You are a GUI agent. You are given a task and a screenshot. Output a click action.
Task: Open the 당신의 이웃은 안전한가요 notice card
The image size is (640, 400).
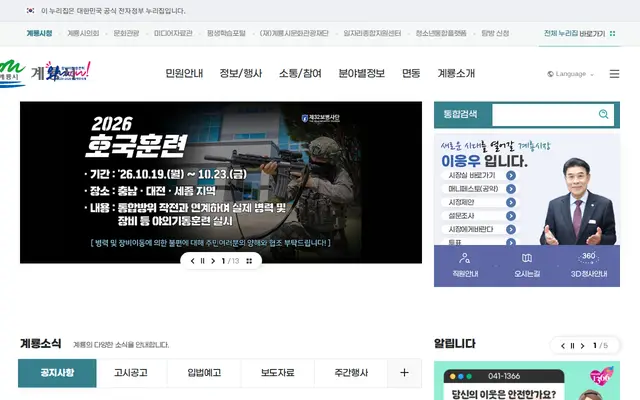click(x=527, y=381)
